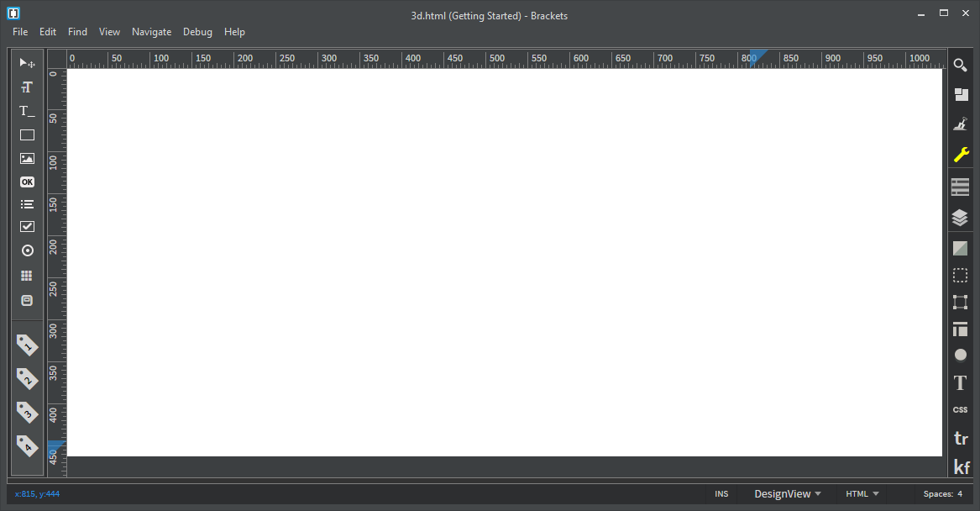Click the yellow wrench settings icon
Image resolution: width=980 pixels, height=511 pixels.
coord(961,155)
